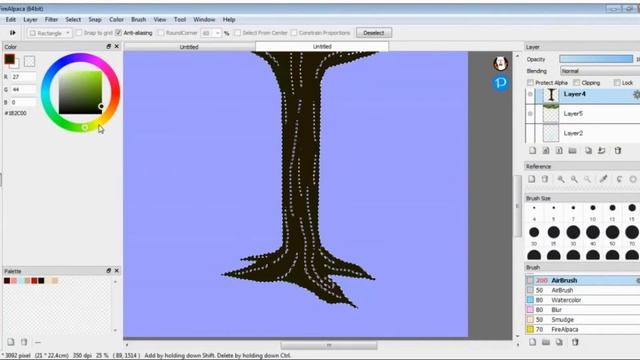
Task: Float the Color panel
Action: pos(109,47)
